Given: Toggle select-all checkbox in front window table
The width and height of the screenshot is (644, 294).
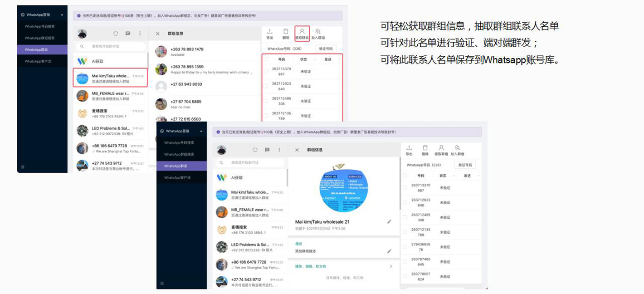Looking at the screenshot, I should tap(405, 176).
